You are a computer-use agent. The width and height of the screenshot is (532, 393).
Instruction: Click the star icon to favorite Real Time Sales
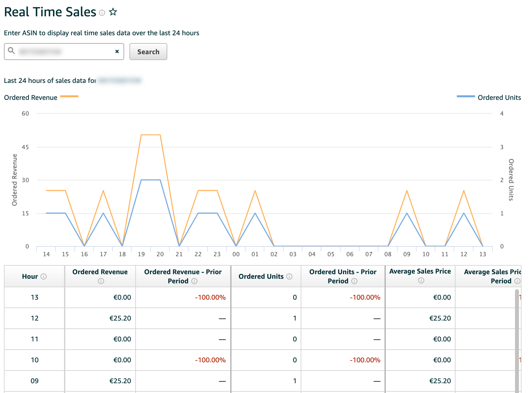pos(113,12)
